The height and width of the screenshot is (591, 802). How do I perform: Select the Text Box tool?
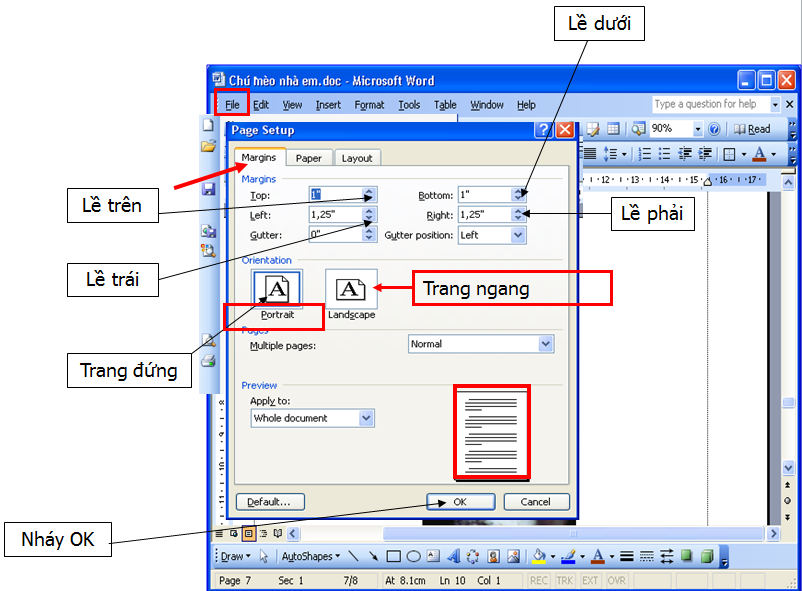click(433, 556)
